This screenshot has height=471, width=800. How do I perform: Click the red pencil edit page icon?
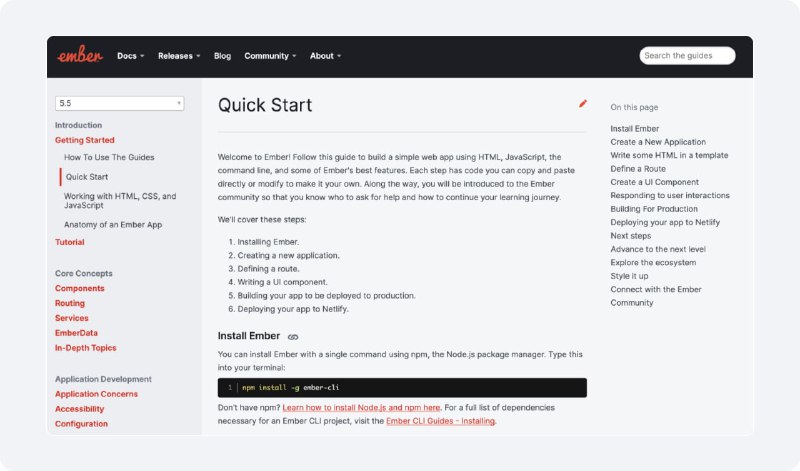coord(583,104)
